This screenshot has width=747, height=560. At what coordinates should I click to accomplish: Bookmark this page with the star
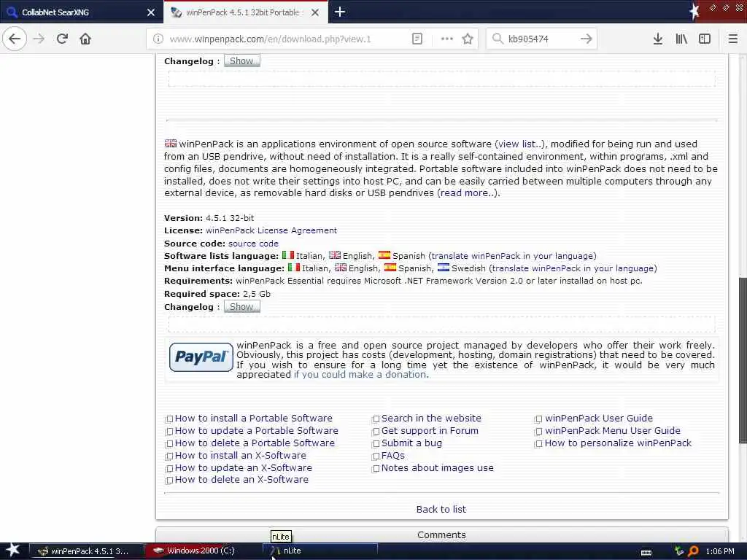pyautogui.click(x=468, y=39)
